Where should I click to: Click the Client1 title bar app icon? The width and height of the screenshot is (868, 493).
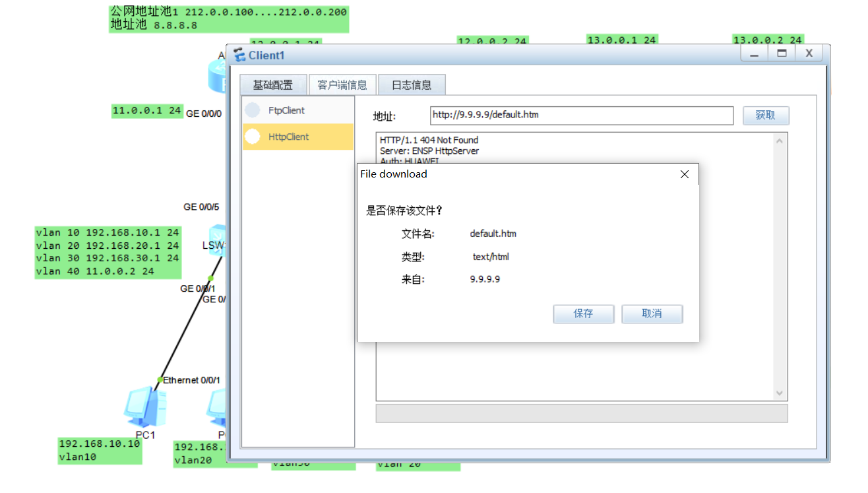239,55
